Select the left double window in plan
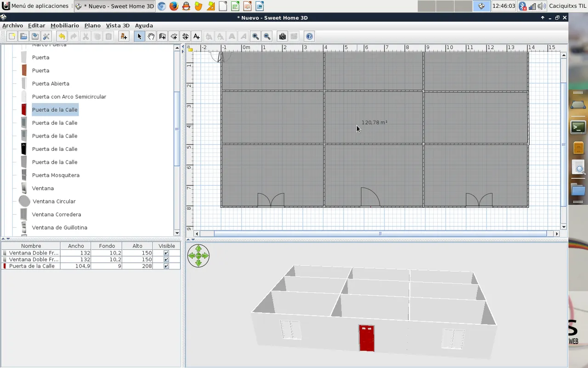 (271, 200)
